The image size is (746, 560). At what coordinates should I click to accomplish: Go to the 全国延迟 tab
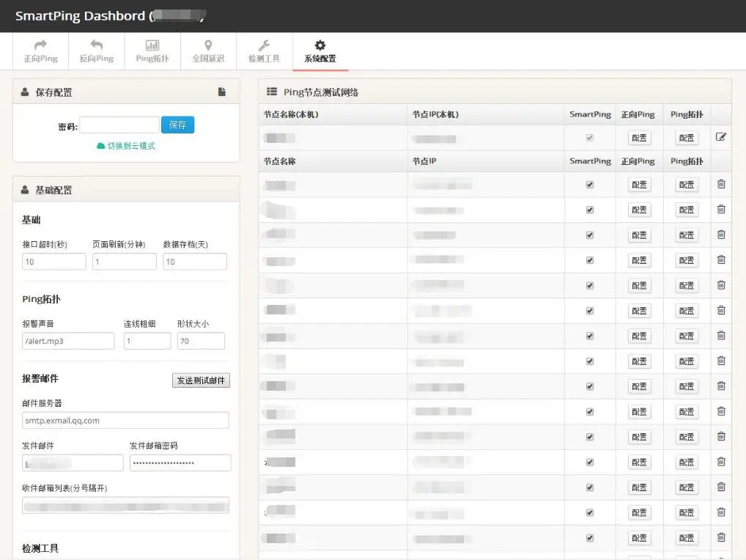click(x=208, y=51)
